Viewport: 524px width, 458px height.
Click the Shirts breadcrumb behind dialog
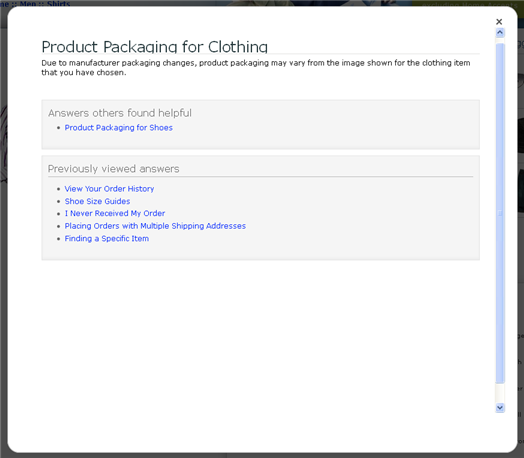[x=58, y=4]
